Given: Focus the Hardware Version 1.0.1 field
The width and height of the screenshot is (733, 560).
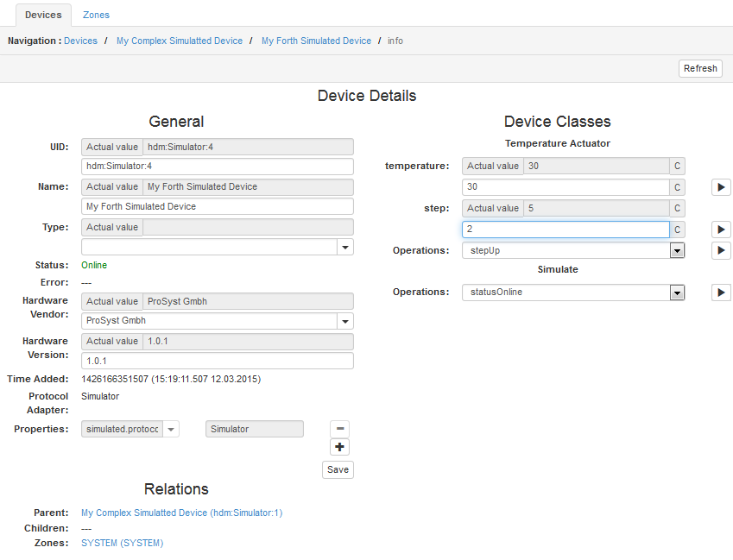Looking at the screenshot, I should pos(217,361).
